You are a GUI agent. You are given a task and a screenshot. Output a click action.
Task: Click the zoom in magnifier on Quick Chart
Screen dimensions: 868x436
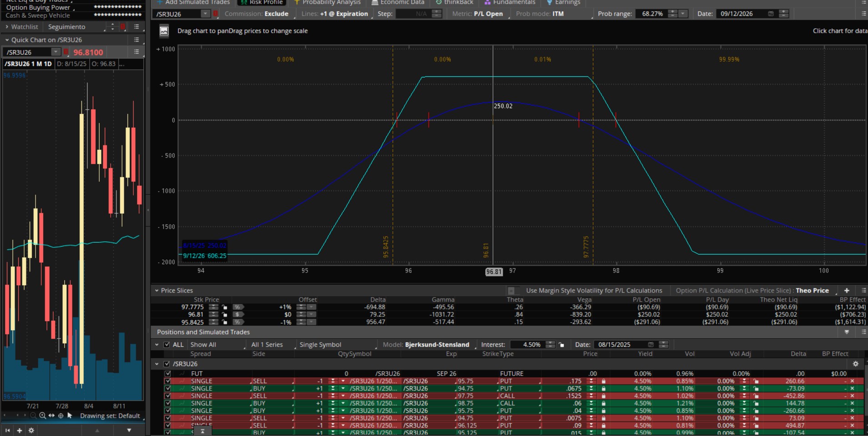coord(42,415)
